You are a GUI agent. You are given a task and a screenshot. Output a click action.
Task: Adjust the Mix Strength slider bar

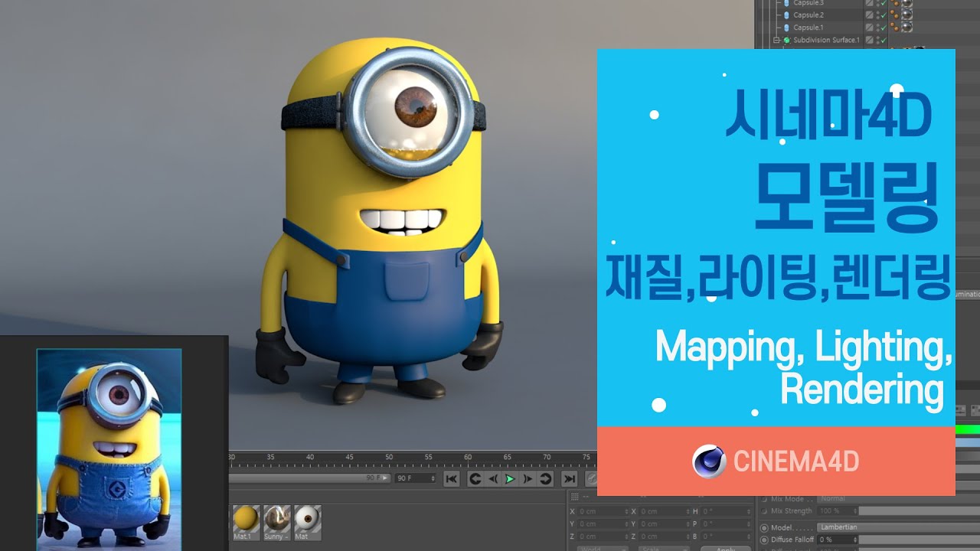tap(919, 510)
